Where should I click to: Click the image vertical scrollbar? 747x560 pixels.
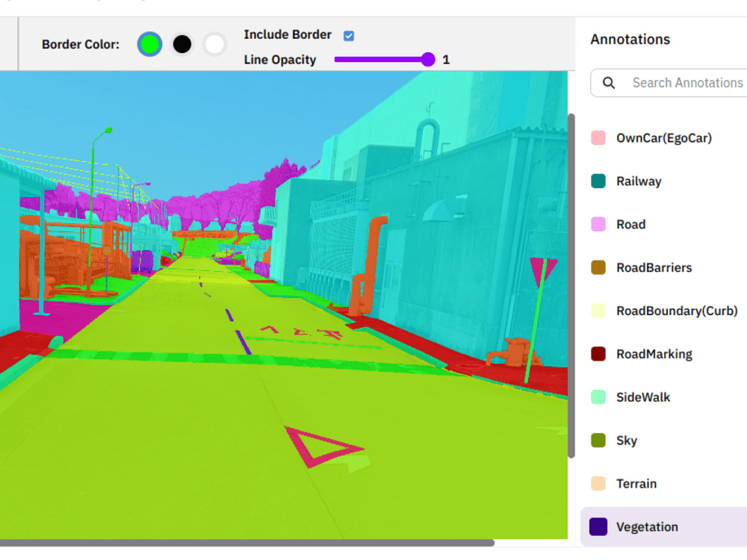click(571, 286)
